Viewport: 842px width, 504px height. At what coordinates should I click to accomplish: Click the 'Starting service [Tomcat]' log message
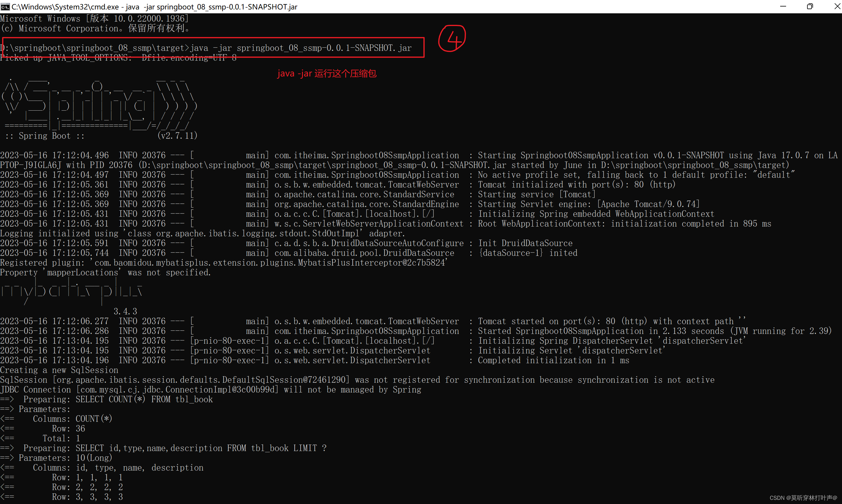(x=537, y=194)
